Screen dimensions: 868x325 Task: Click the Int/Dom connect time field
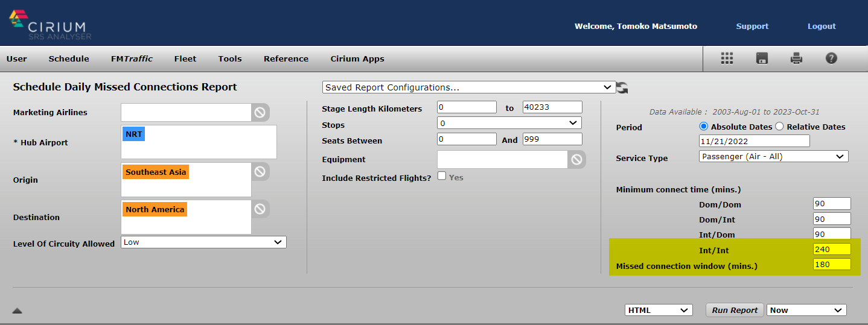click(832, 233)
